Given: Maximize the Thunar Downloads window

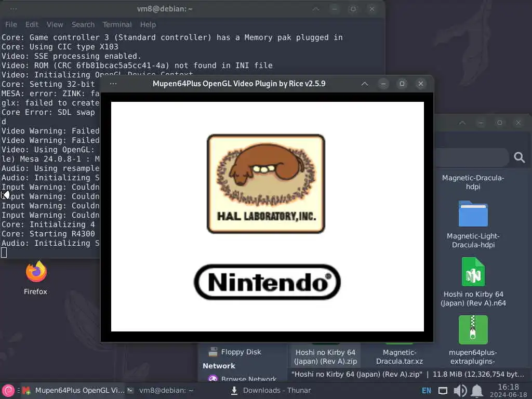Looking at the screenshot, I should tap(499, 123).
